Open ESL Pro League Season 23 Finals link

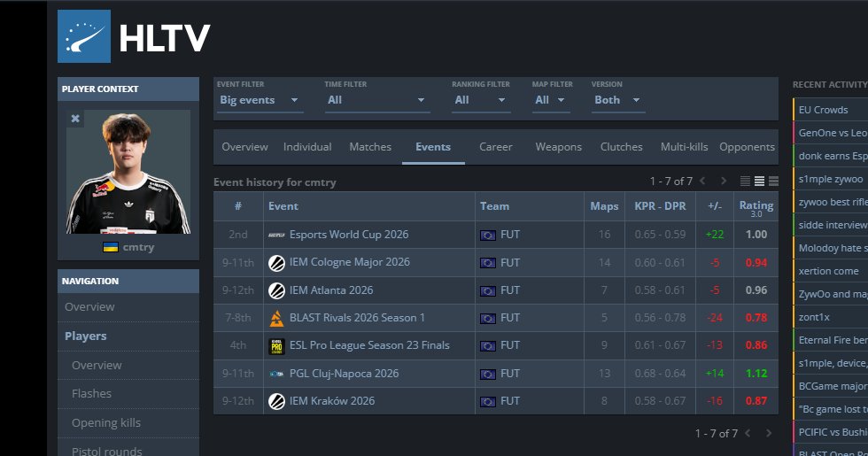(x=369, y=345)
